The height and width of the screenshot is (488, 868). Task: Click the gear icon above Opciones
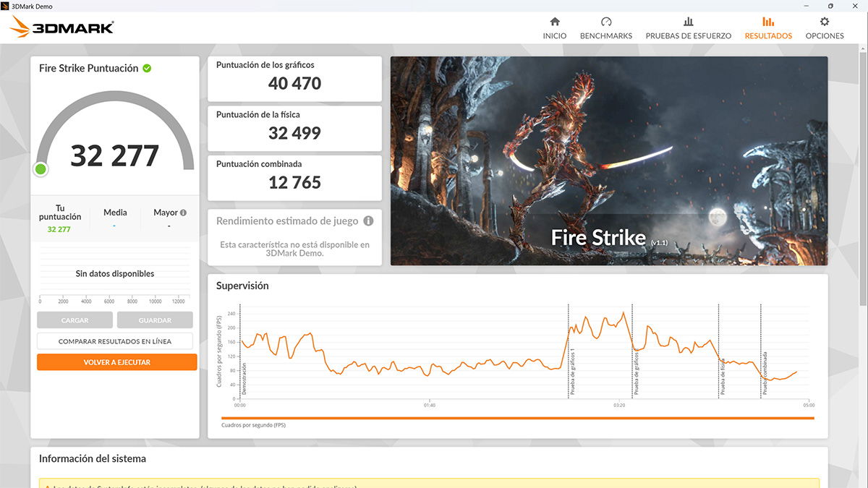point(825,22)
